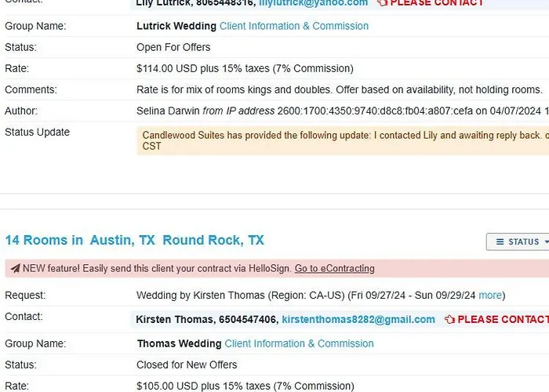Viewport: 549px width, 392px height.
Task: Expand the STATUS dropdown arrow
Action: coord(546,241)
